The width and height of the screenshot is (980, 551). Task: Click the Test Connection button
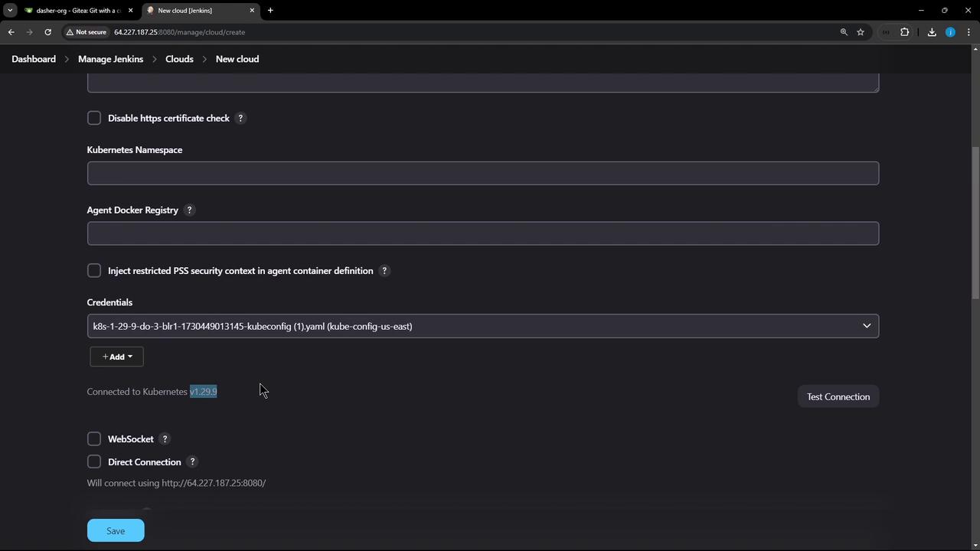pyautogui.click(x=838, y=396)
